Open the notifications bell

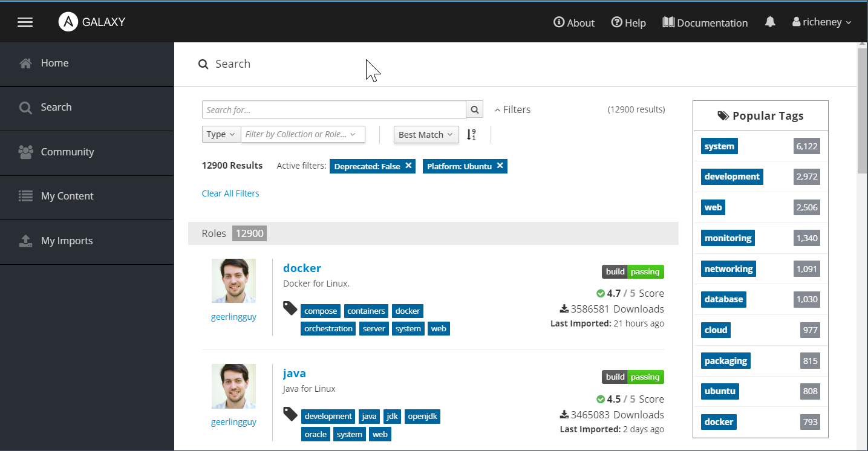(x=770, y=22)
